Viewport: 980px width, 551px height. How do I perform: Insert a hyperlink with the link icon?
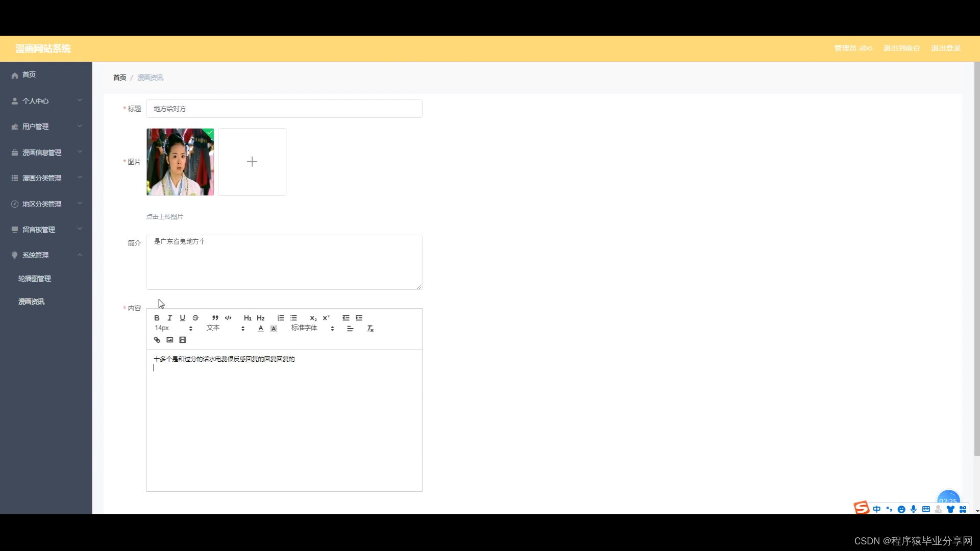point(157,340)
